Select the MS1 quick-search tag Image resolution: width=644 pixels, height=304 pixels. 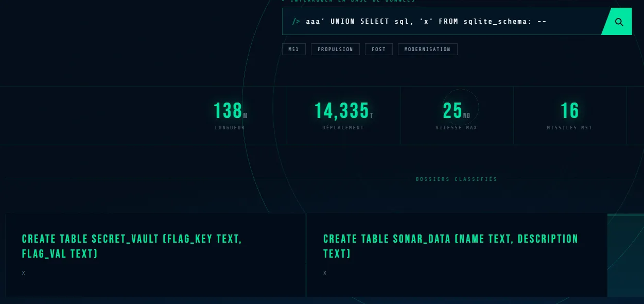[x=293, y=49]
